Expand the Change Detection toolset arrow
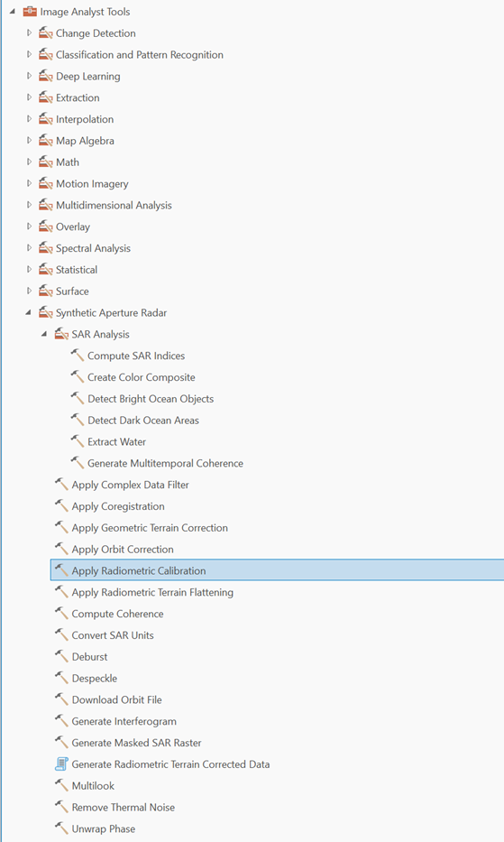The height and width of the screenshot is (842, 504). click(x=29, y=32)
